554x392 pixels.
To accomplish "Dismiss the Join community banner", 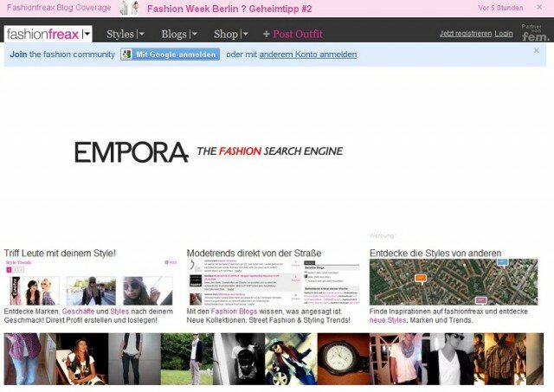I will (x=537, y=50).
